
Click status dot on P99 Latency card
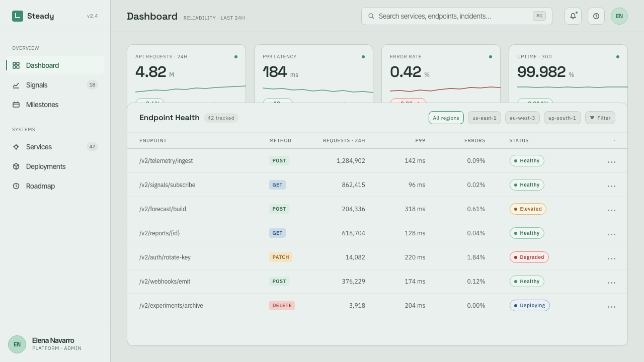tap(363, 57)
